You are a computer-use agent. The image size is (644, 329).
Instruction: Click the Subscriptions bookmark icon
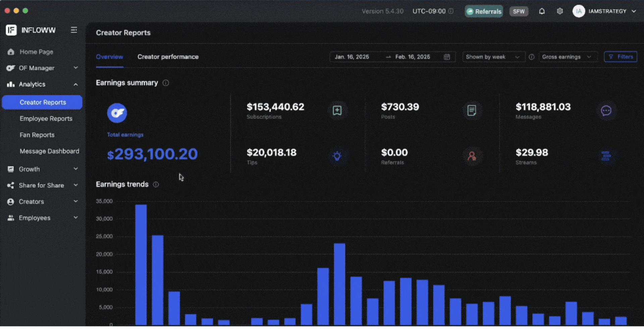tap(337, 110)
